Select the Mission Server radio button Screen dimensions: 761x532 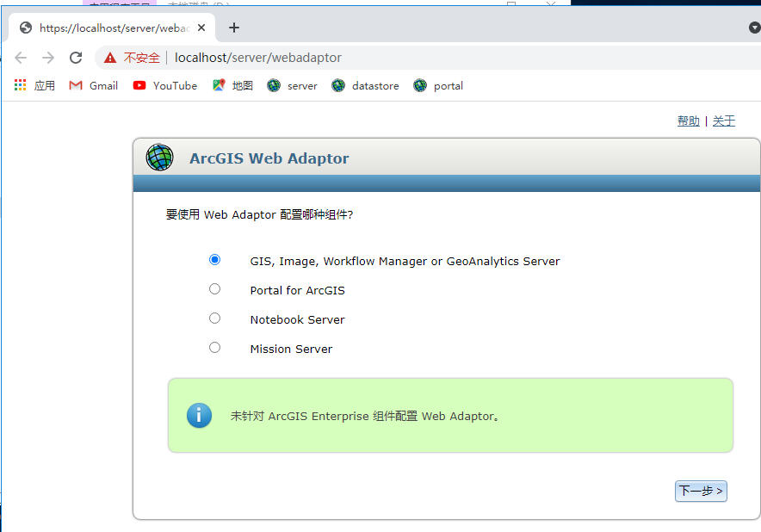[x=214, y=348]
